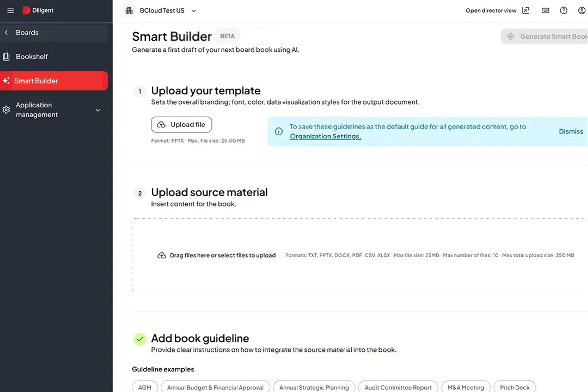Click the external link icon beside Open director view
588x392 pixels.
click(526, 11)
